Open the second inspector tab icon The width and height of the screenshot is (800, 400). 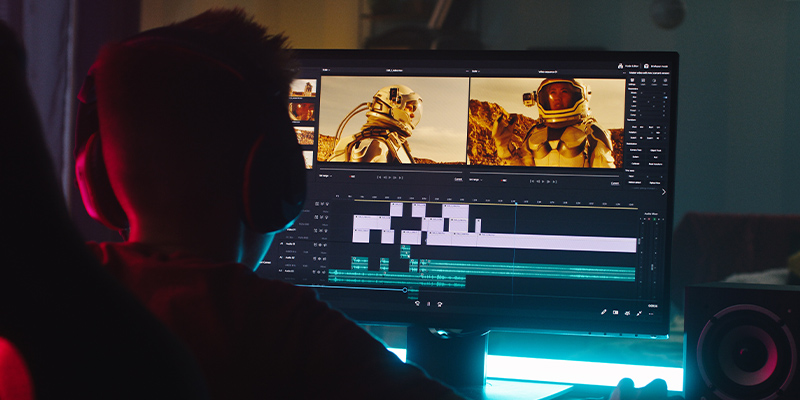643,80
